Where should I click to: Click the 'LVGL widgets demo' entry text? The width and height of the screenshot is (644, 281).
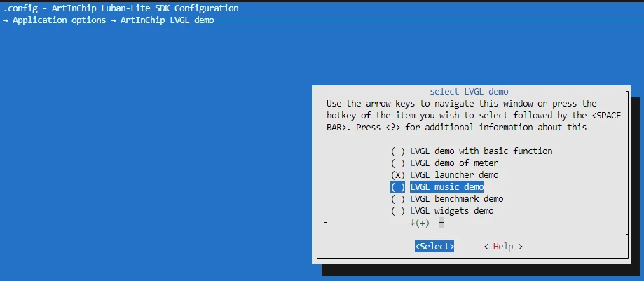(452, 211)
